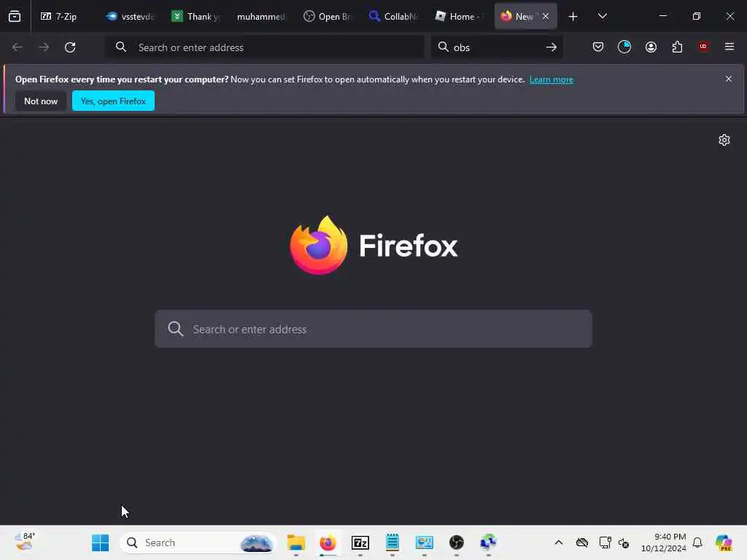
Task: Expand the list all tabs chevron
Action: tap(602, 16)
